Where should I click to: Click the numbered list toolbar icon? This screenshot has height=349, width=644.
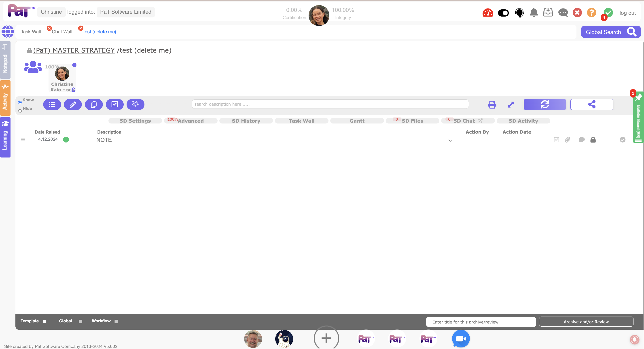click(52, 104)
